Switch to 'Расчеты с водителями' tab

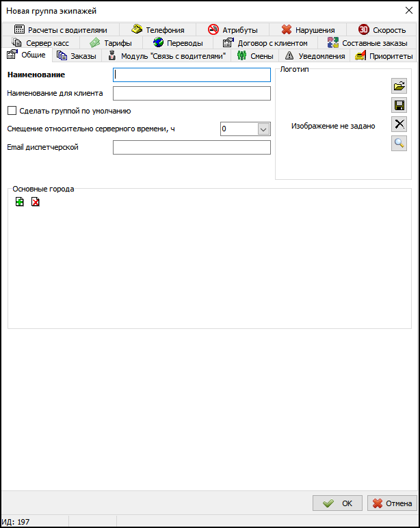click(x=60, y=30)
